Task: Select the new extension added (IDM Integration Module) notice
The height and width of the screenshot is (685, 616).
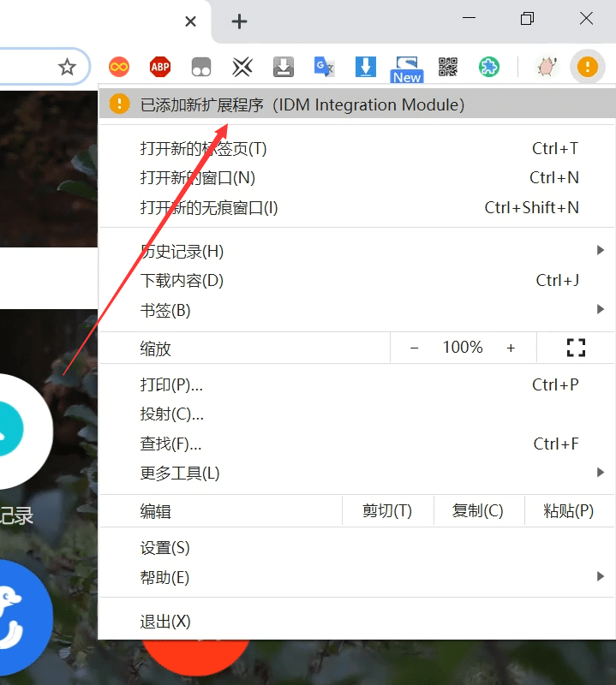Action: tap(357, 104)
